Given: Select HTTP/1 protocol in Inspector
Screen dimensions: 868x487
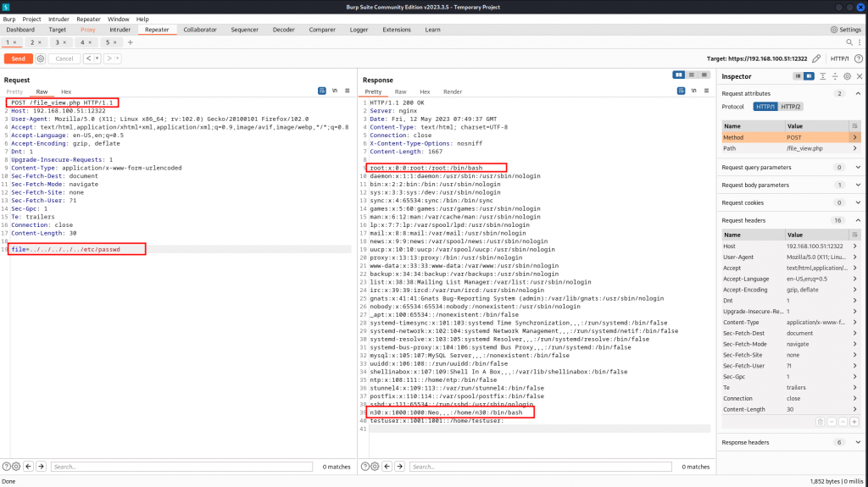Looking at the screenshot, I should pos(765,106).
